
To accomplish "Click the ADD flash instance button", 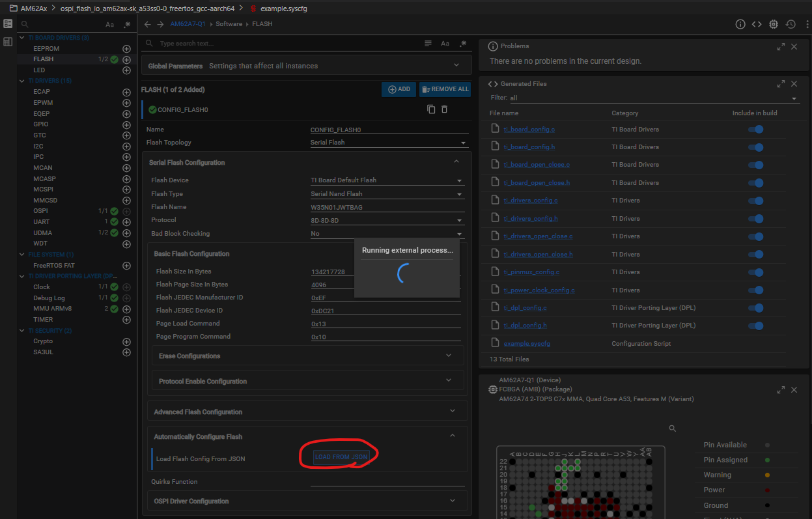I will click(x=399, y=89).
